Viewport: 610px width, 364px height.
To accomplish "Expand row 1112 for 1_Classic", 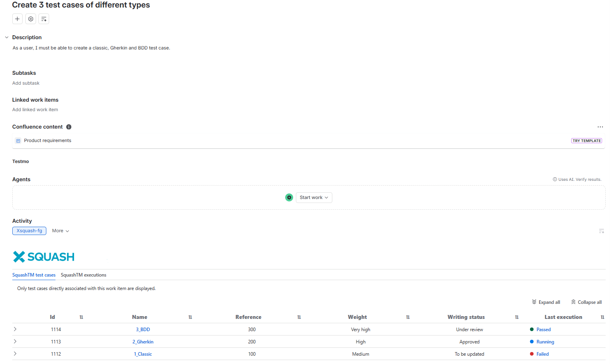I will click(15, 354).
